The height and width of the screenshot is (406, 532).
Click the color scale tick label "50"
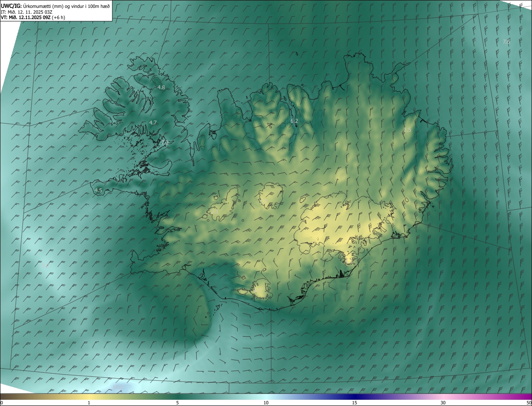[x=529, y=403]
